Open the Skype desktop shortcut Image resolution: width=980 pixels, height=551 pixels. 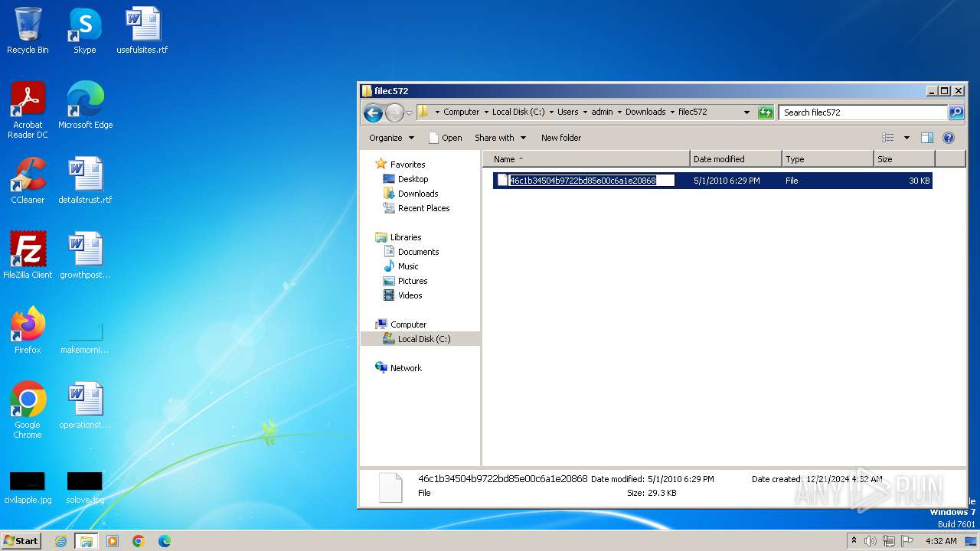[x=85, y=31]
